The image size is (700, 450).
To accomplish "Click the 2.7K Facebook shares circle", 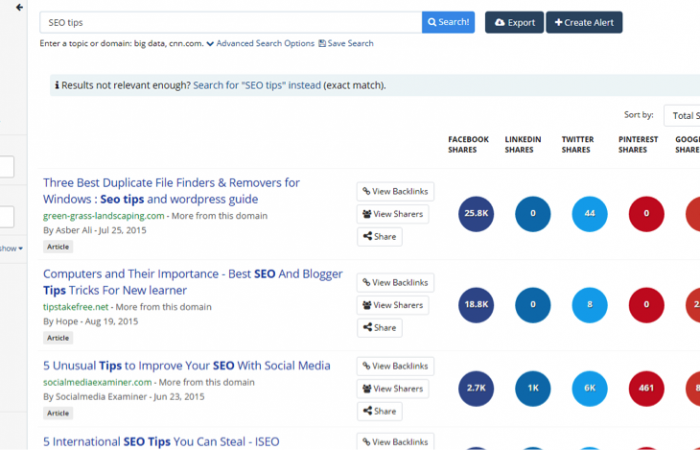I will (x=476, y=388).
